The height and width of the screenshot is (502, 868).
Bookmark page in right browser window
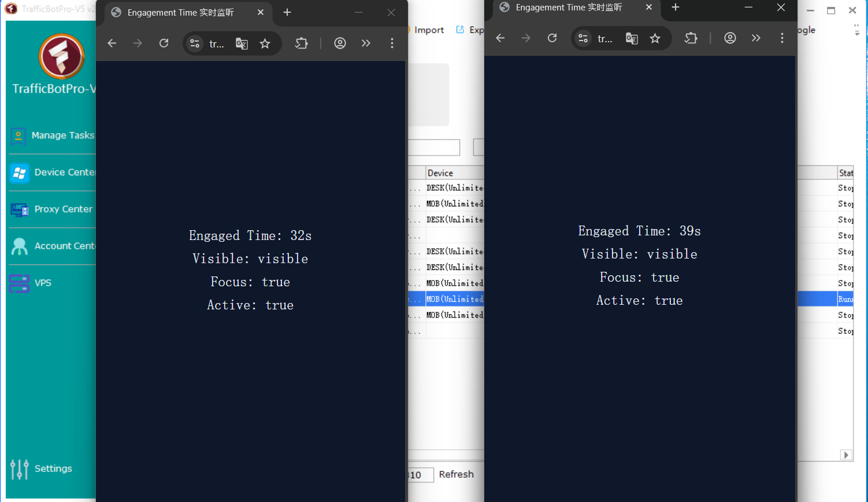point(655,38)
